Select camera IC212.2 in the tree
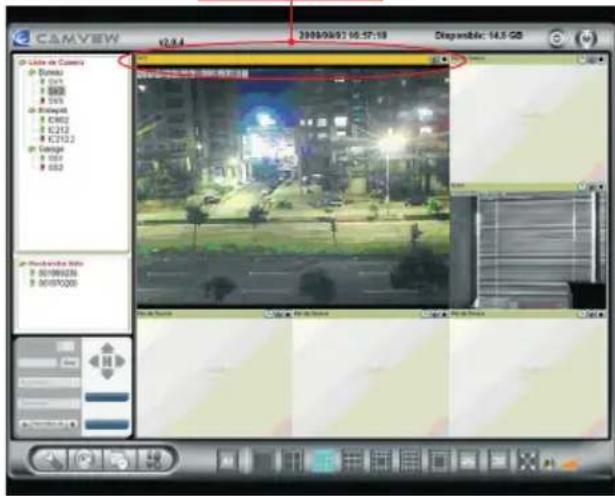 (x=61, y=139)
